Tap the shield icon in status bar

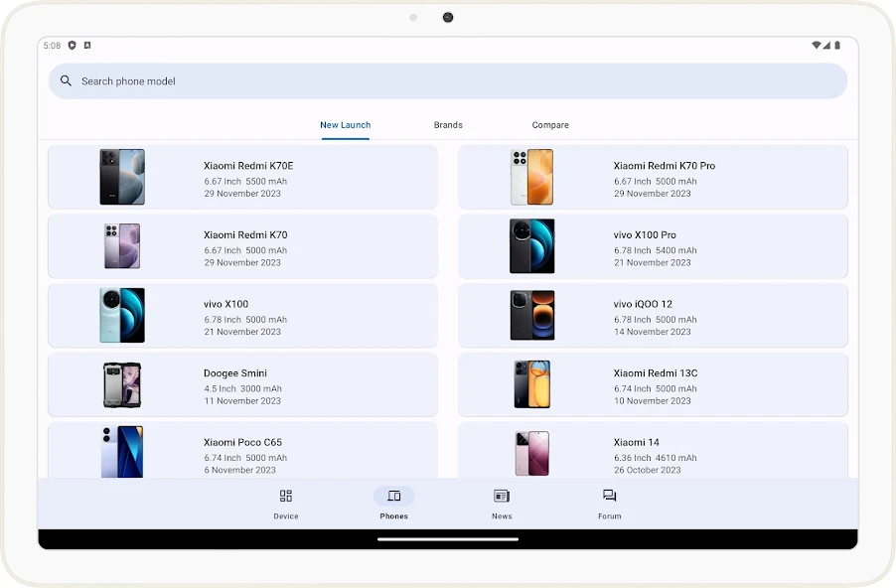pos(72,45)
